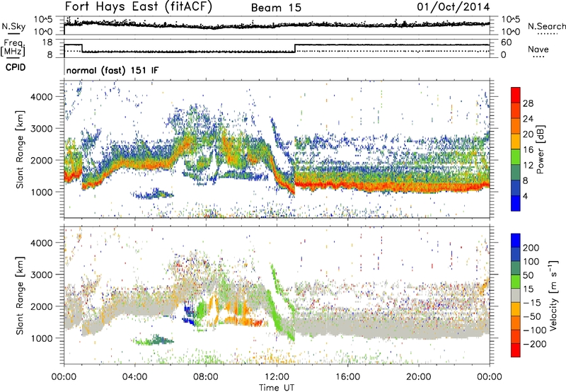
Task: Click the 'Velocity [m s-1]' colorbar label
Action: [x=553, y=295]
